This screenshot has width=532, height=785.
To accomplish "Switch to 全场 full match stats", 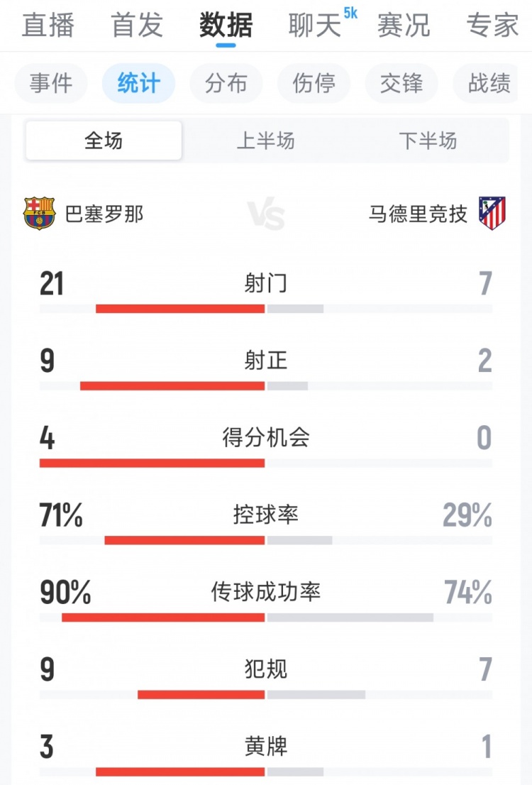I will (104, 141).
